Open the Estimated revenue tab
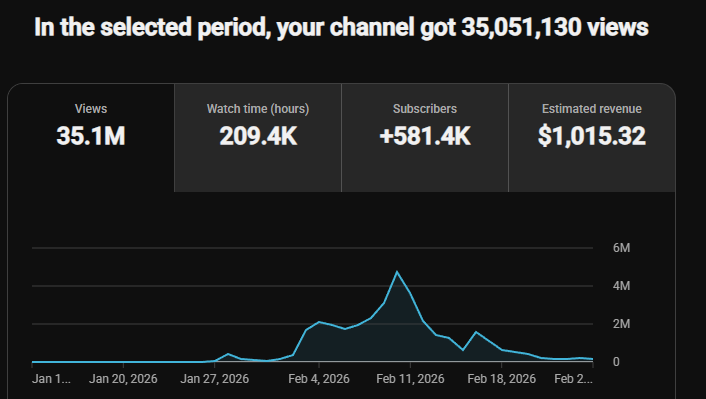 coord(592,138)
